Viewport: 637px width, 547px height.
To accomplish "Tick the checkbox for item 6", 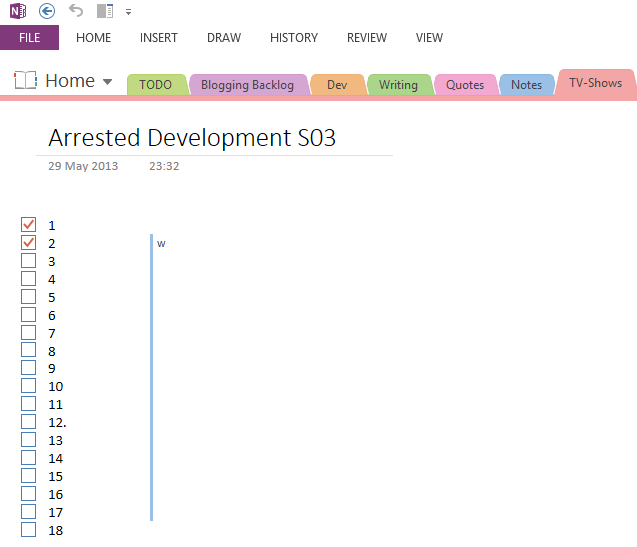I will (x=28, y=315).
